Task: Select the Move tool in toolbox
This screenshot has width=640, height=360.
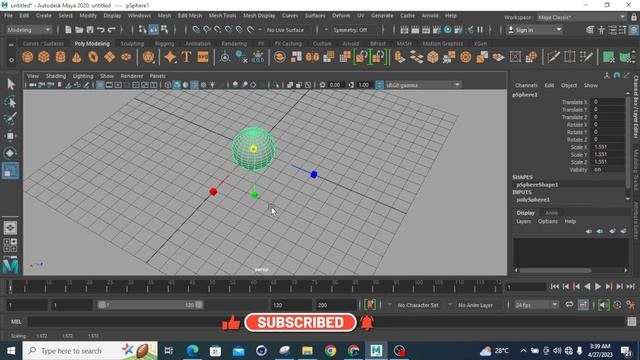Action: point(10,136)
